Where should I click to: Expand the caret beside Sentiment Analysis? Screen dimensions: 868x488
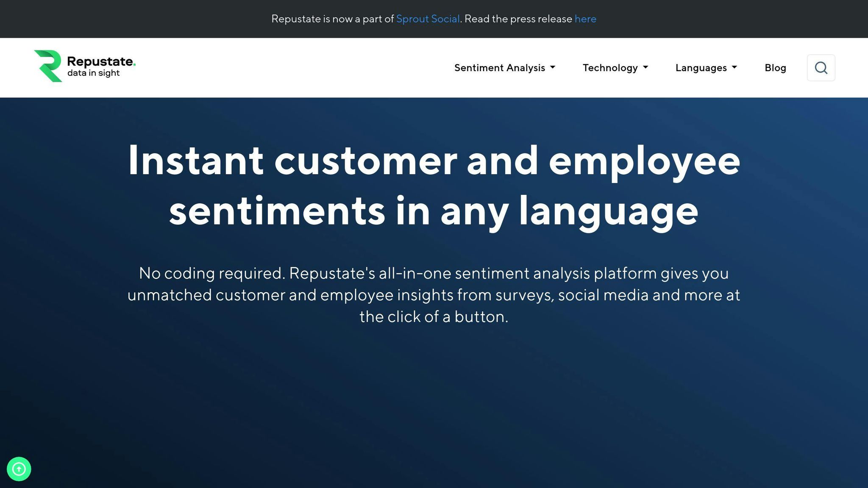tap(553, 67)
